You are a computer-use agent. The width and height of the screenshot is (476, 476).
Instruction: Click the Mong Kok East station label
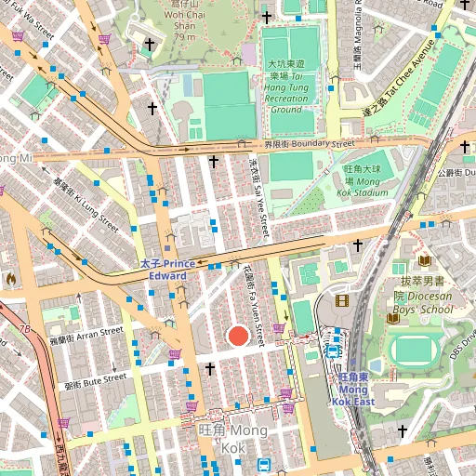(353, 390)
